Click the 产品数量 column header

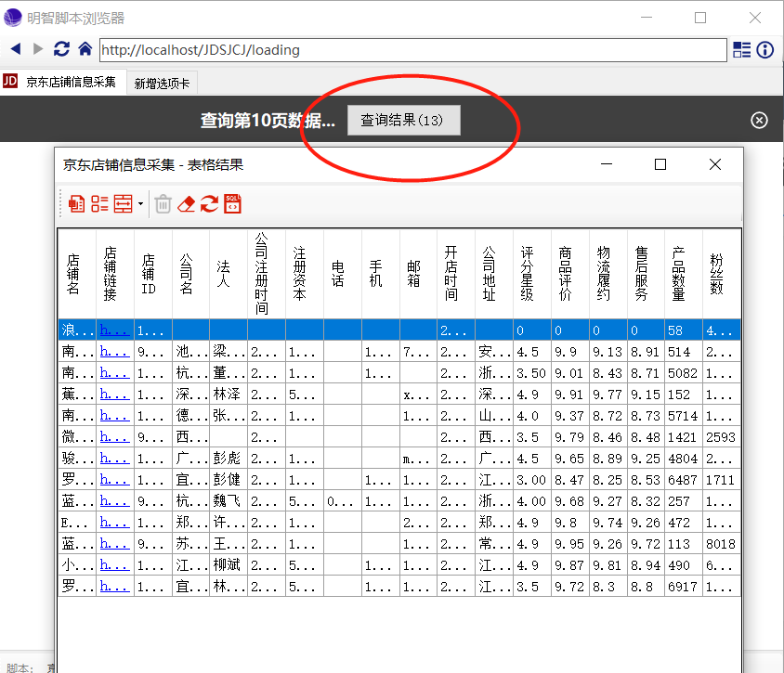tap(684, 274)
